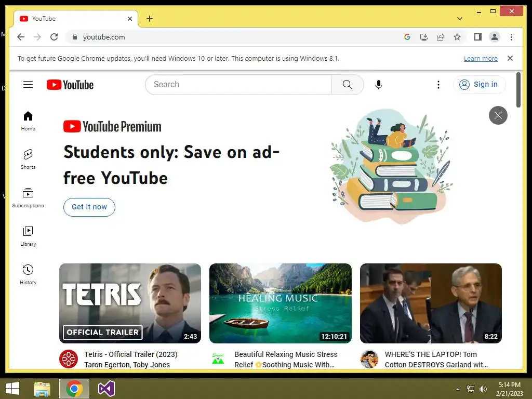Open Visual Studio from the taskbar
This screenshot has width=532, height=399.
[107, 389]
